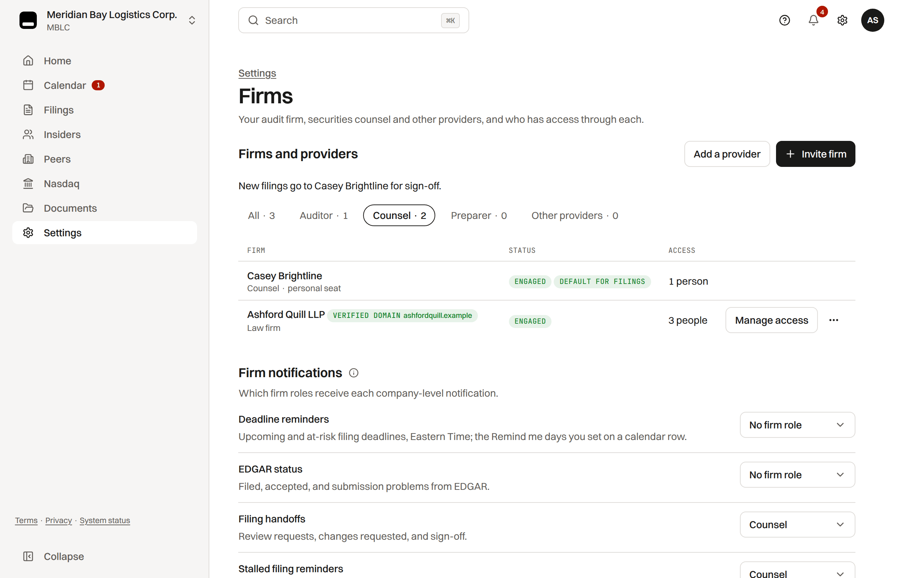Click the Meridian Bay company logo

(28, 20)
